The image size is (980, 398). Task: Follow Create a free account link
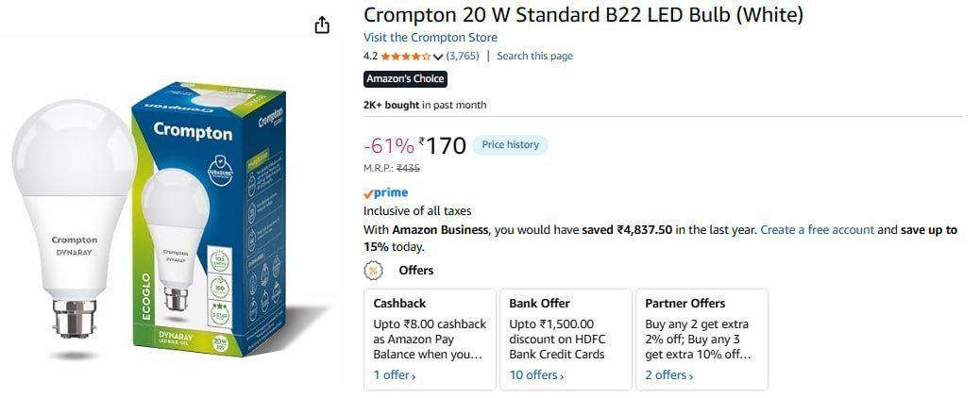click(x=818, y=230)
